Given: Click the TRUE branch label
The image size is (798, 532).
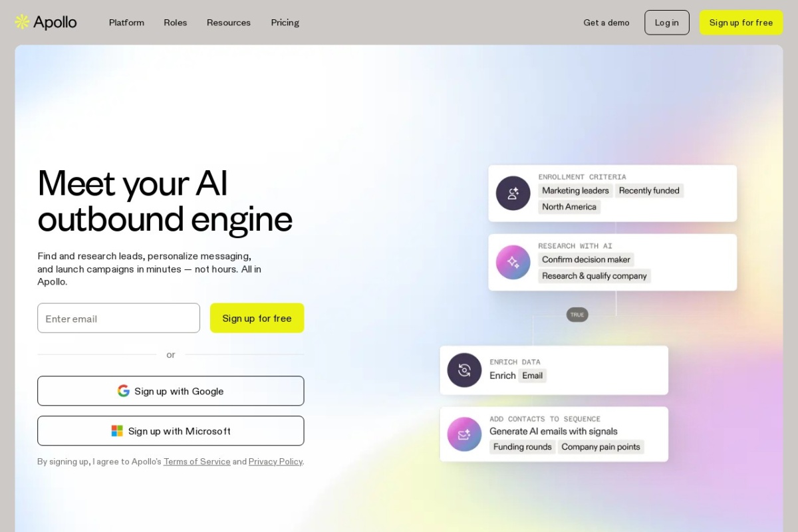Looking at the screenshot, I should tap(577, 315).
